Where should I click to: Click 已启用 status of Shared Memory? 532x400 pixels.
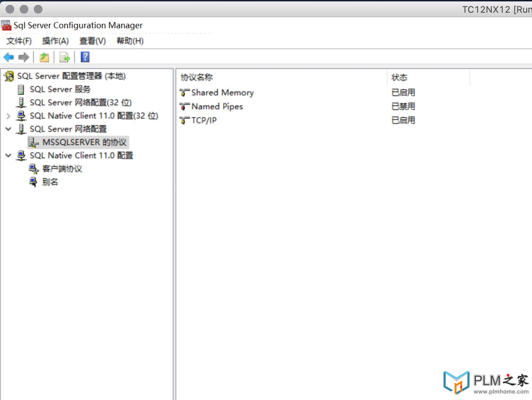(403, 93)
